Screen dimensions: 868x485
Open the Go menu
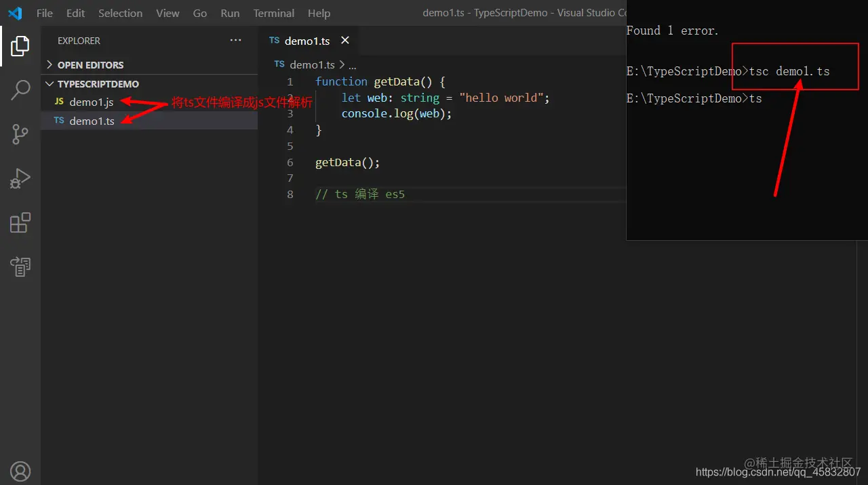coord(200,13)
